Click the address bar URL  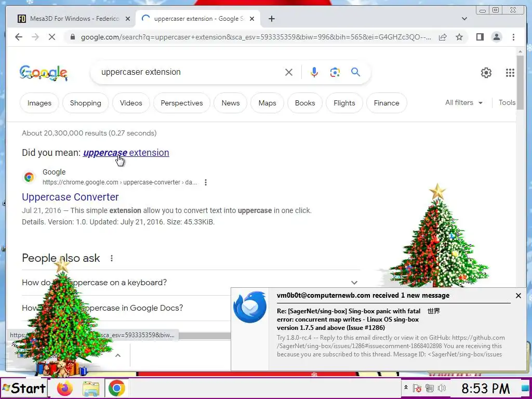coord(256,37)
